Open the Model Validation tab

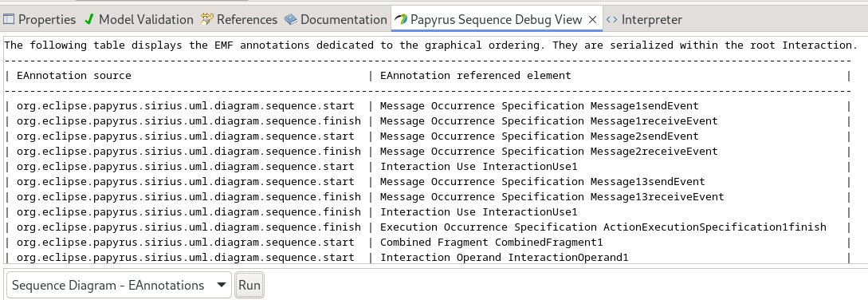tap(139, 19)
